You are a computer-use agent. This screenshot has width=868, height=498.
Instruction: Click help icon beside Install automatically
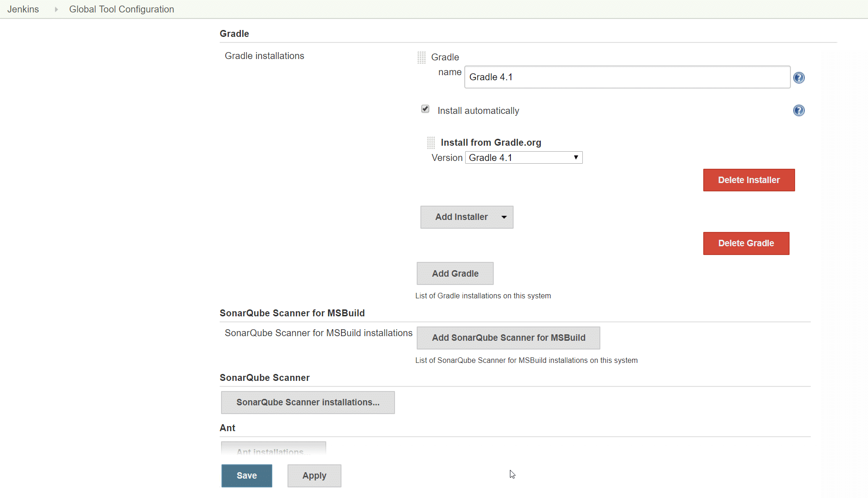point(799,111)
